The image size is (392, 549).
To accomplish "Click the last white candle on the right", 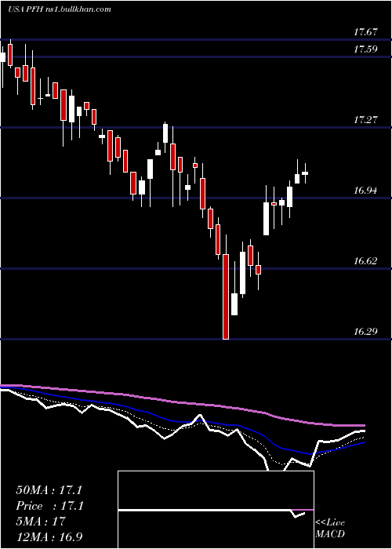I will pos(305,173).
